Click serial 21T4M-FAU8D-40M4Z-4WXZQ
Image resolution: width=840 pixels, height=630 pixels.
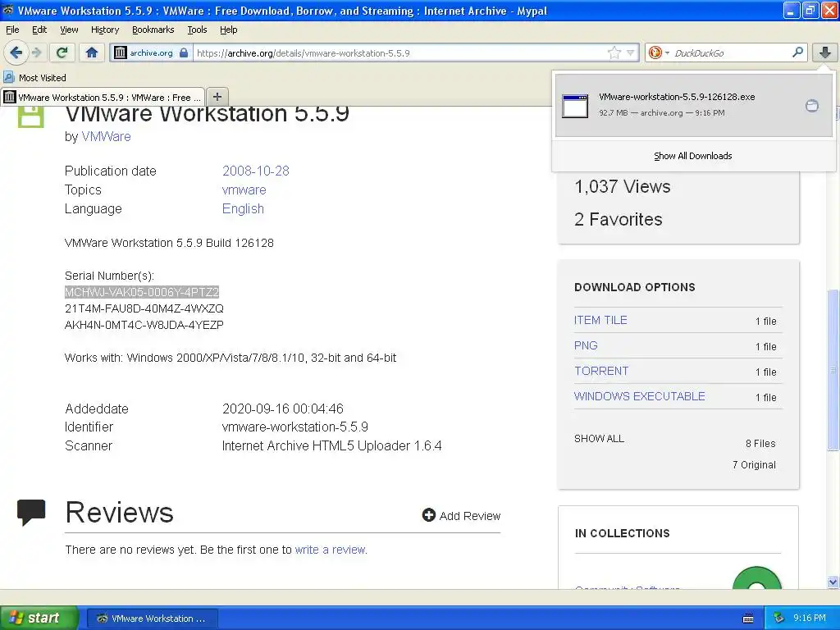[144, 308]
